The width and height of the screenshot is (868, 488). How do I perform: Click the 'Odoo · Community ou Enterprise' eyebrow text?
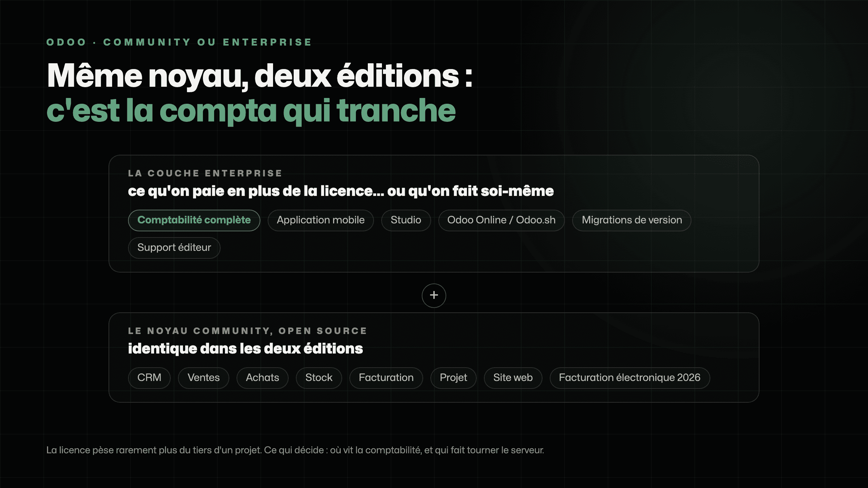pos(179,42)
